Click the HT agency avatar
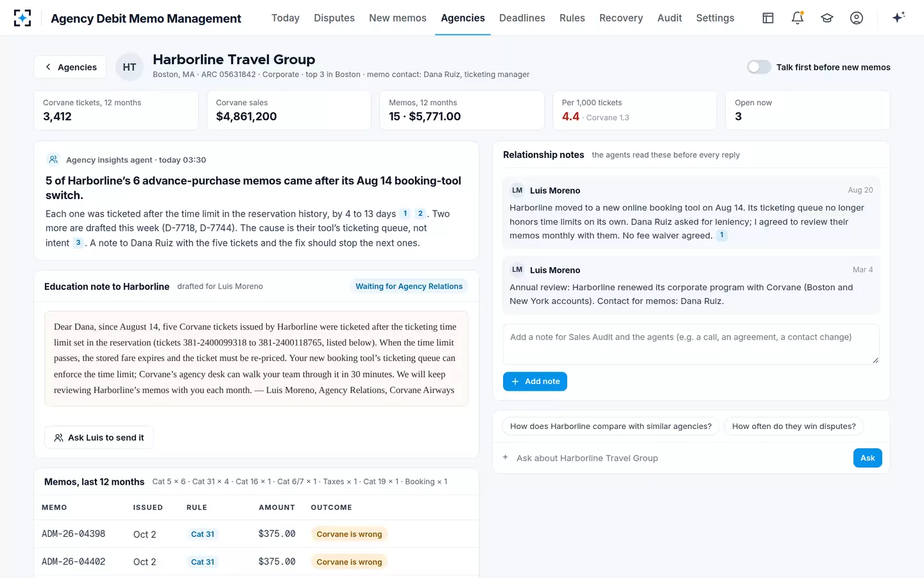This screenshot has height=578, width=924. (130, 67)
